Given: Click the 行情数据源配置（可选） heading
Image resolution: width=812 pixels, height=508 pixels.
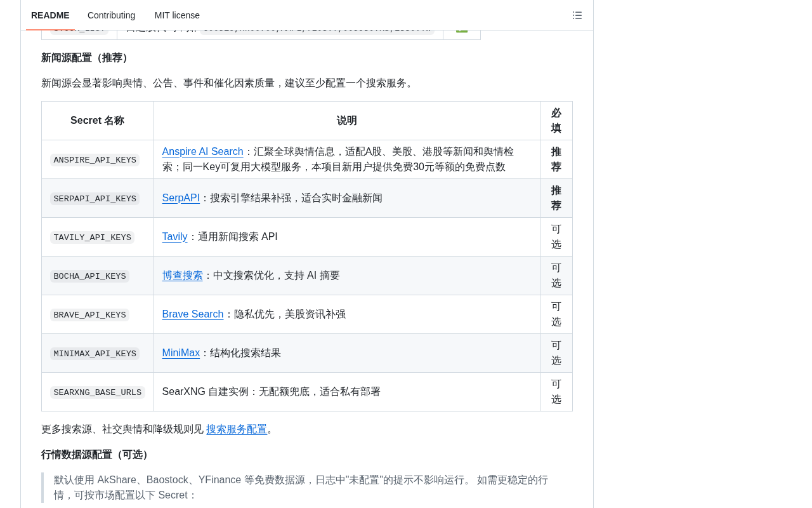Looking at the screenshot, I should pos(97,455).
